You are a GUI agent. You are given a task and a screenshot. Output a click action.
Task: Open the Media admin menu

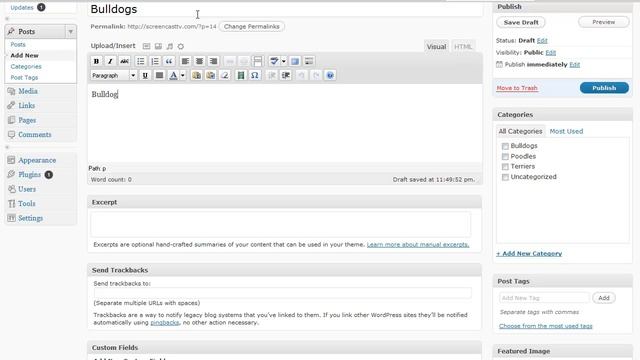click(28, 91)
